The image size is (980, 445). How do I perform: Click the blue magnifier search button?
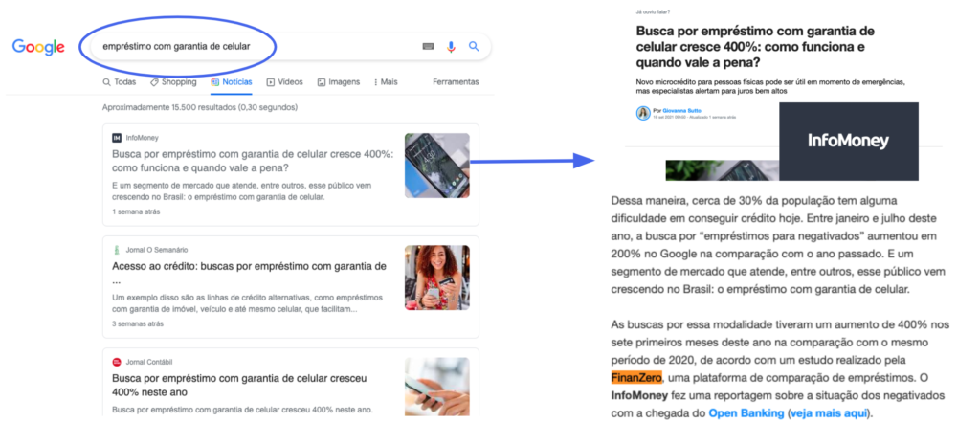pos(474,46)
